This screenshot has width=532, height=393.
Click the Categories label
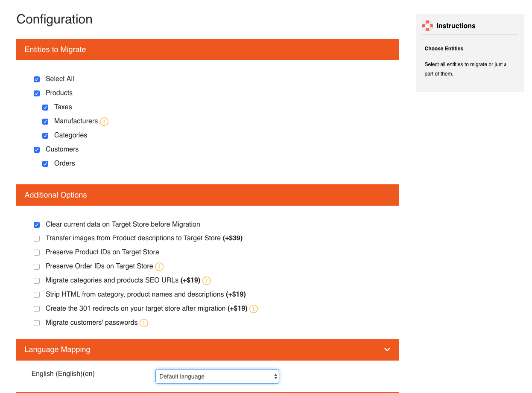70,135
